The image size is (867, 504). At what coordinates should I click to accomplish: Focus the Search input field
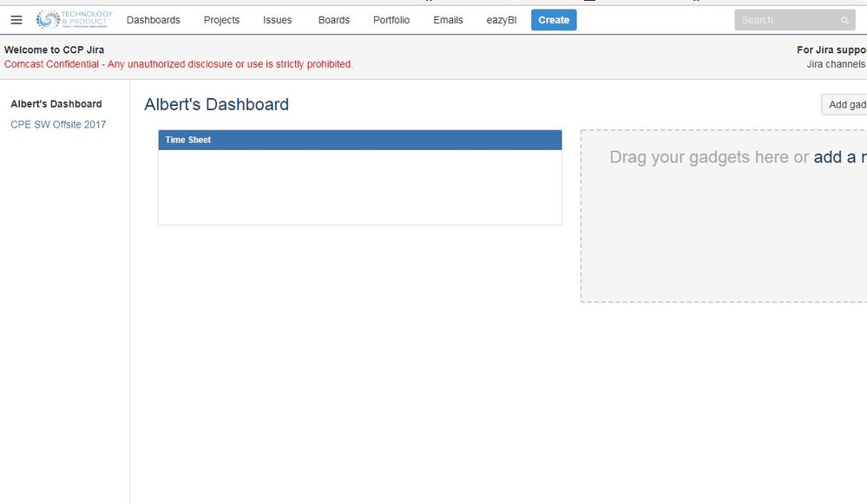click(x=795, y=21)
